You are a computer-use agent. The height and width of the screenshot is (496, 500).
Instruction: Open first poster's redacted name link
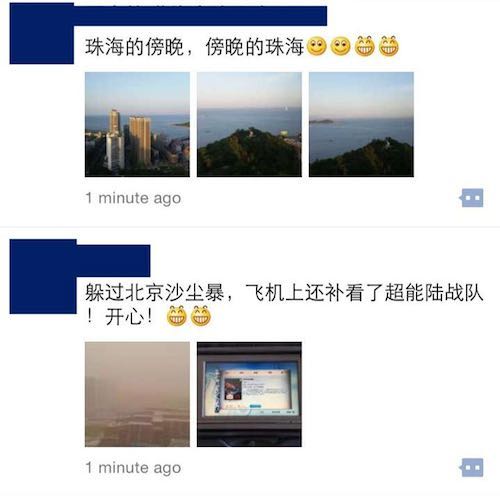point(200,15)
